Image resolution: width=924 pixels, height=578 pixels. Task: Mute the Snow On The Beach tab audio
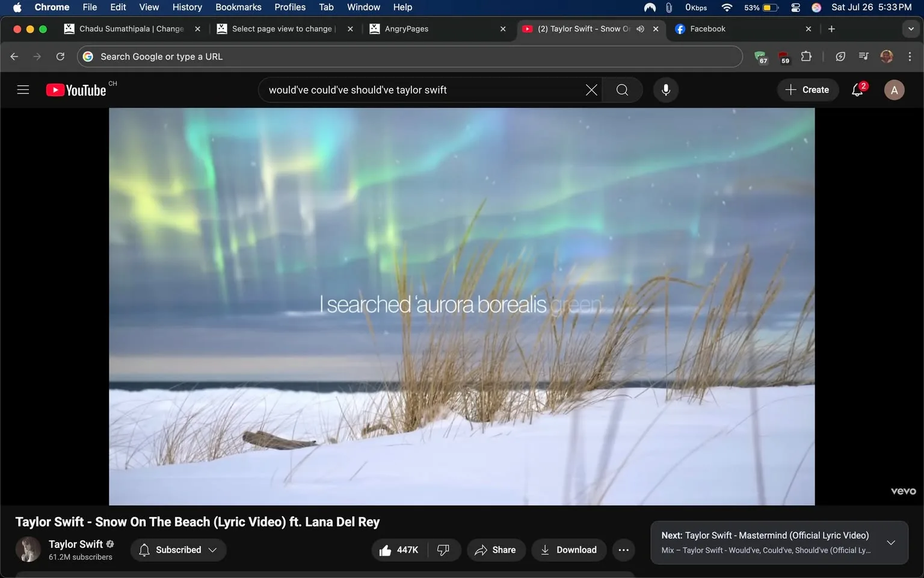[x=640, y=28]
